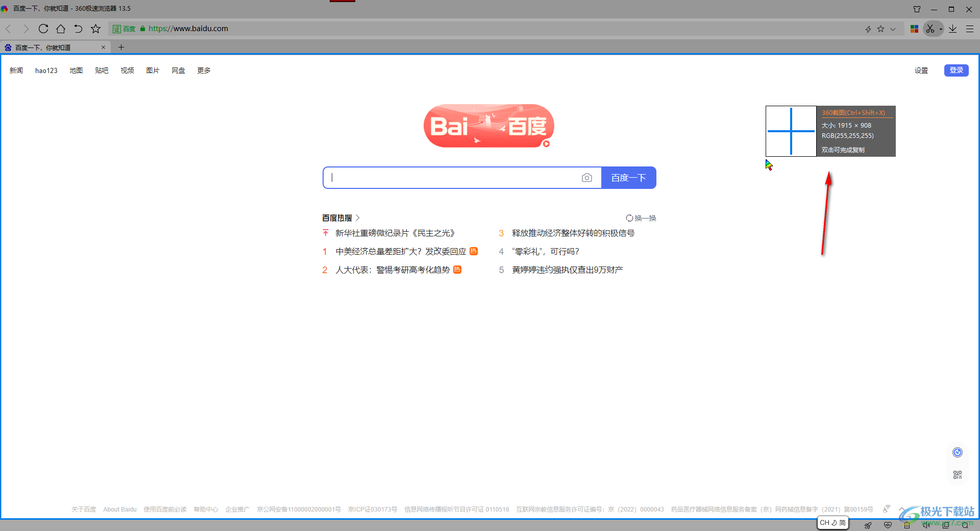This screenshot has width=980, height=531.
Task: Open the screenshot tool dropdown arrow
Action: coord(940,30)
